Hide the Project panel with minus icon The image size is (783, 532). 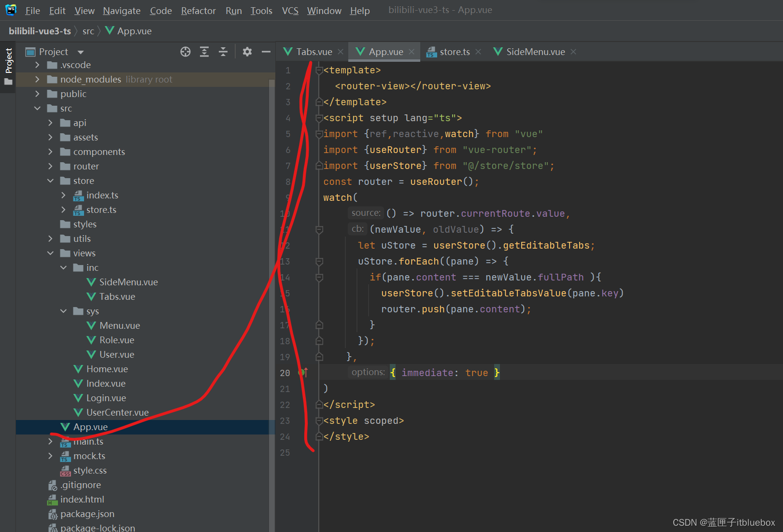(x=266, y=52)
